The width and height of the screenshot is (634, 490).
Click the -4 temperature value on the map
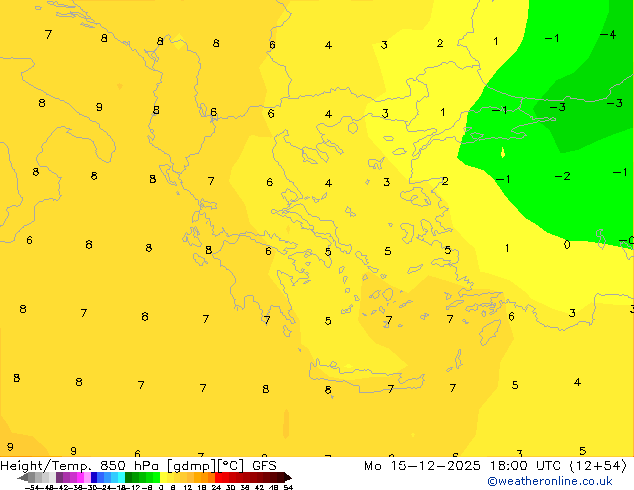coord(608,35)
